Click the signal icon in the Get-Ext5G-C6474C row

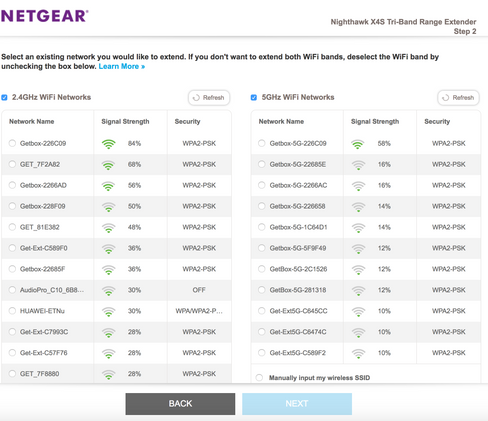[358, 333]
